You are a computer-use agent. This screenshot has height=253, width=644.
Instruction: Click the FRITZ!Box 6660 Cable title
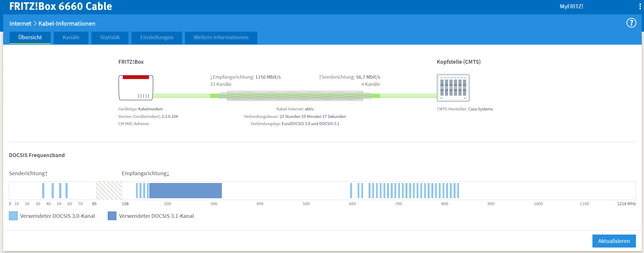61,6
